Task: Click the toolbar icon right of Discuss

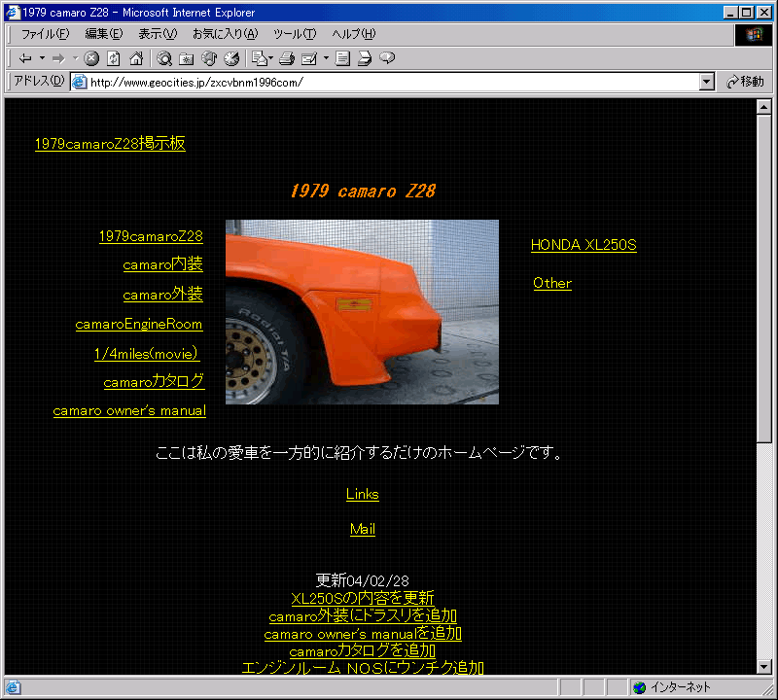Action: click(365, 58)
